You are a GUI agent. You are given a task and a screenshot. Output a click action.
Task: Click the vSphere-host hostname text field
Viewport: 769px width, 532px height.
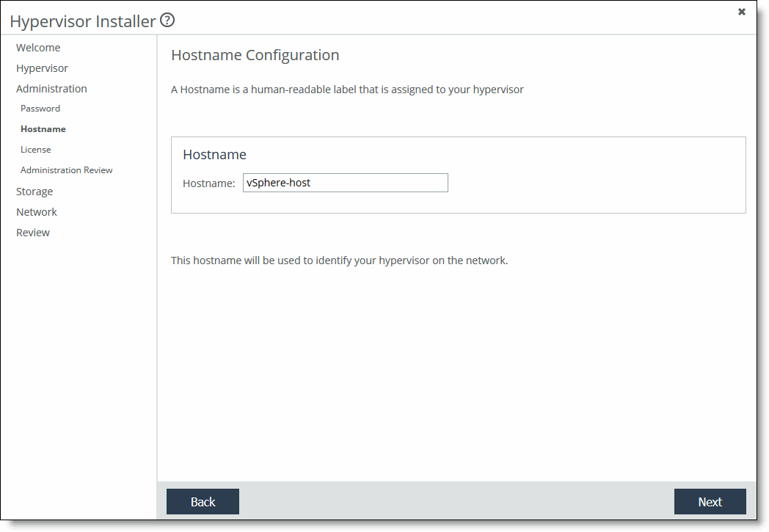[345, 183]
